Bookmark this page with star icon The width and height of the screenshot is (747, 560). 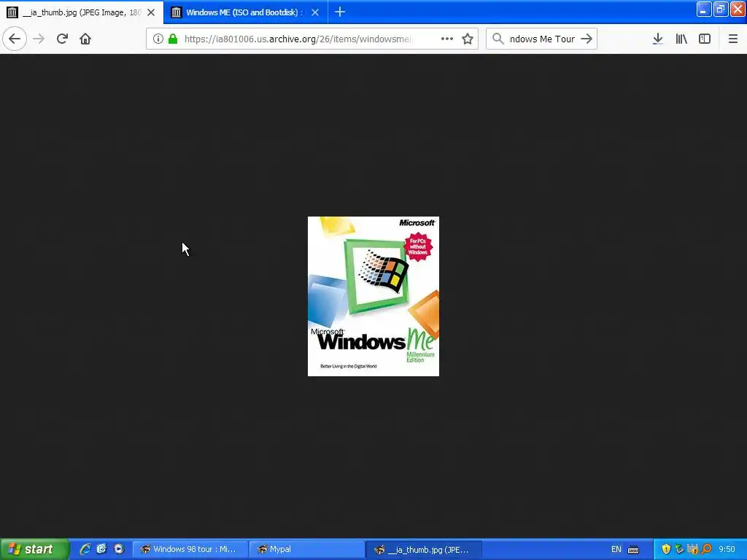click(468, 39)
